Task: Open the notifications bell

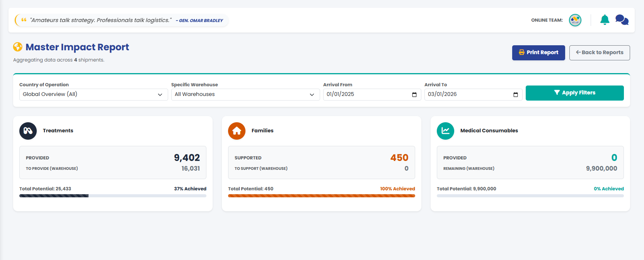Action: 605,20
